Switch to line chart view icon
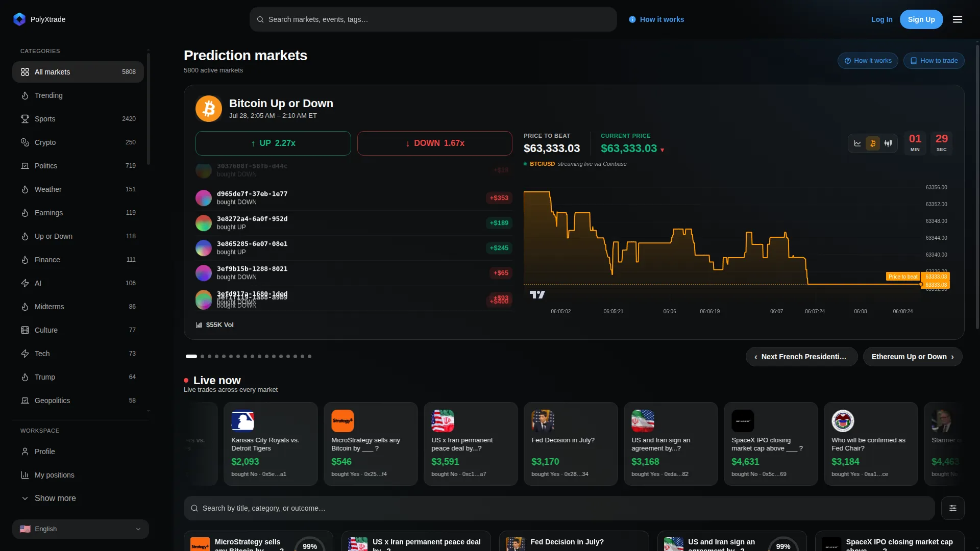Screen dimensions: 980x551 pyautogui.click(x=857, y=143)
